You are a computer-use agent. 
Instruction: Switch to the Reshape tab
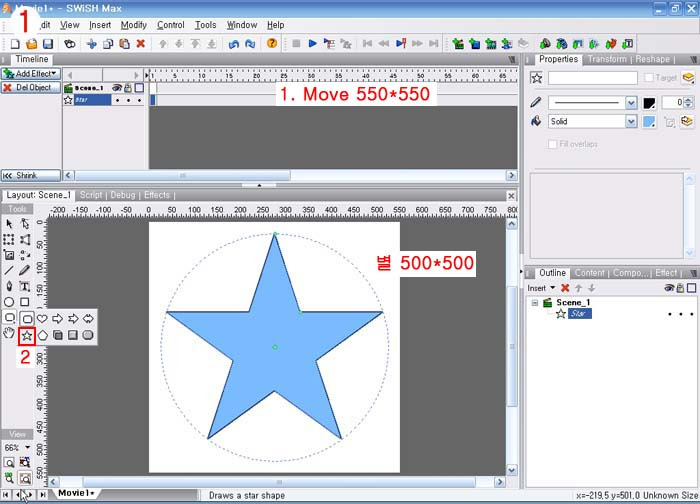pyautogui.click(x=652, y=59)
